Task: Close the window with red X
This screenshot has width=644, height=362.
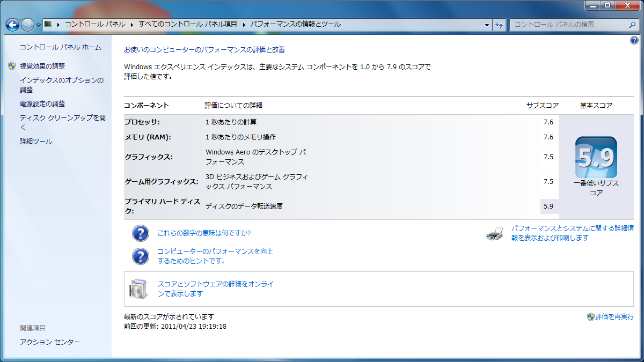Action: click(627, 5)
